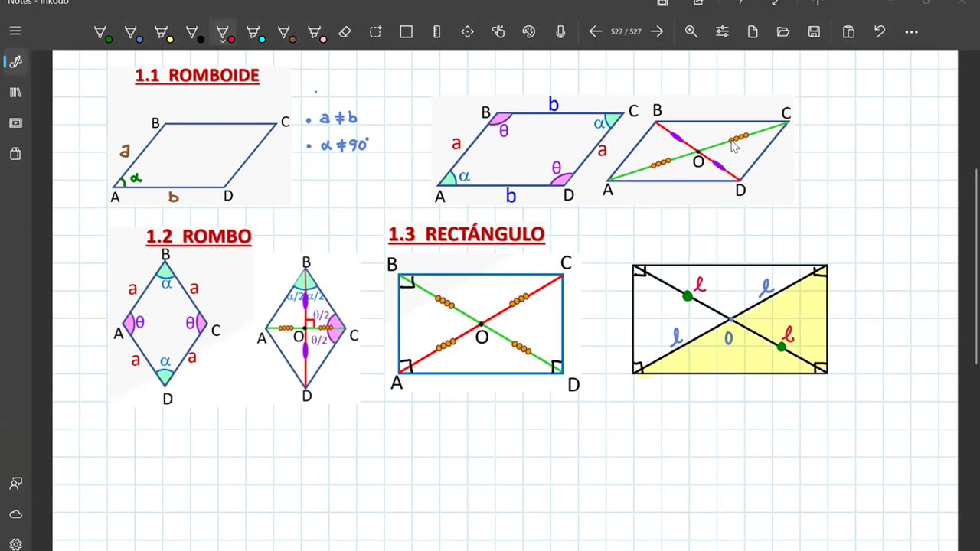Open the zoom magnifier tool

691,32
